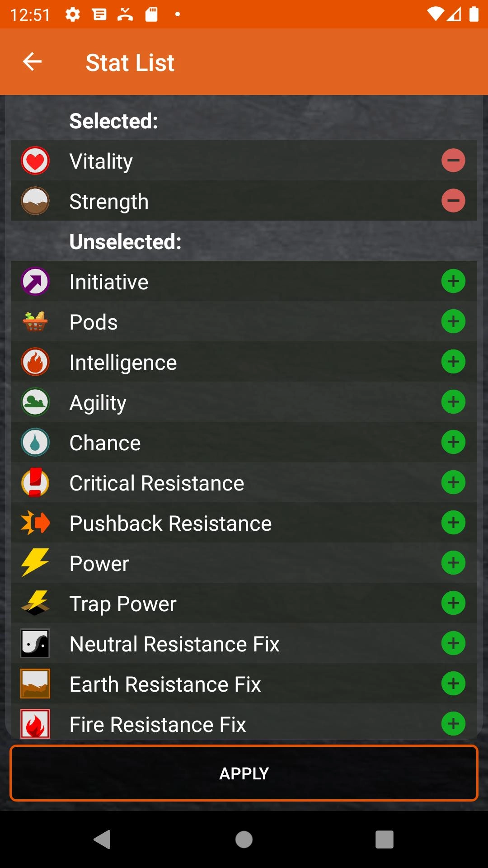This screenshot has width=488, height=868.
Task: Add Earth Resistance Fix stat
Action: click(x=453, y=684)
